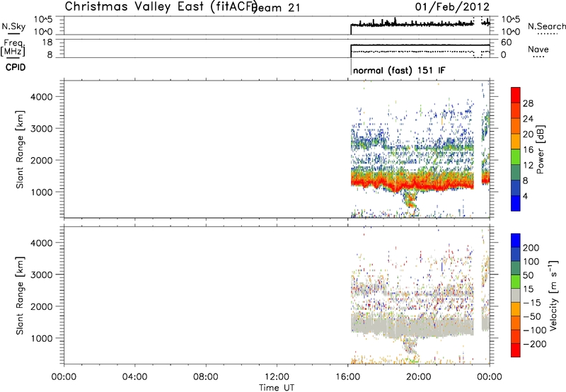Click the '12' Power colorbar tick label
Viewport: 566px width, 392px height.
pos(528,166)
